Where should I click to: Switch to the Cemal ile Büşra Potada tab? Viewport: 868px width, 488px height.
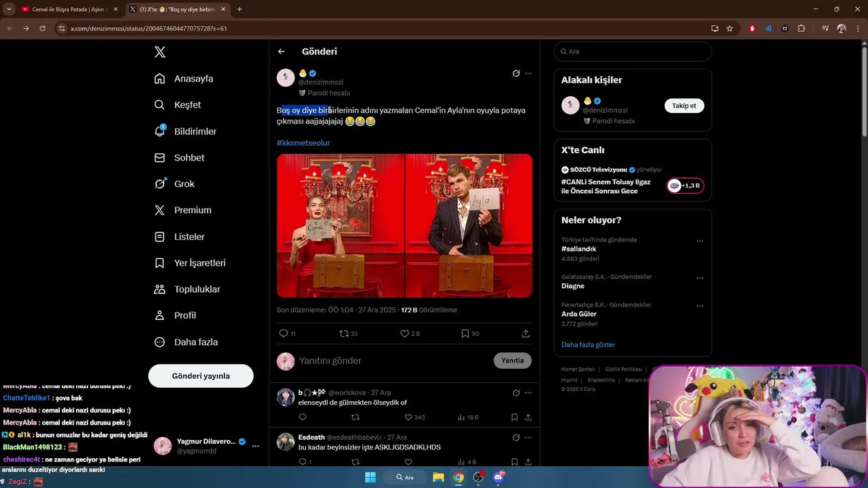coord(69,9)
